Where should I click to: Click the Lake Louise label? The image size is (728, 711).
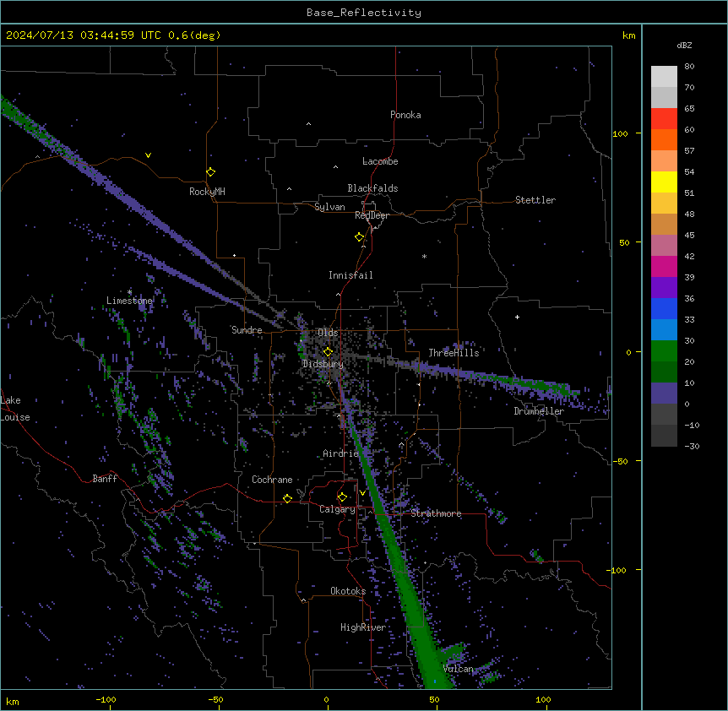coord(15,409)
